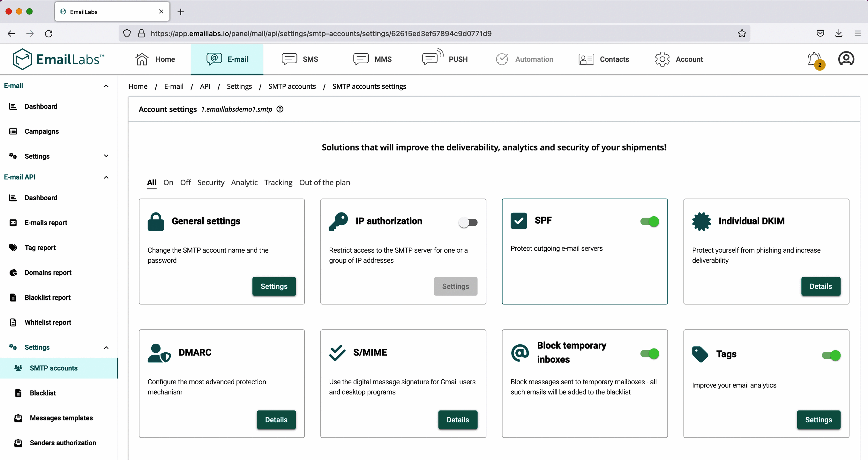Collapse the E-mail sidebar section
The image size is (868, 460).
tap(106, 86)
